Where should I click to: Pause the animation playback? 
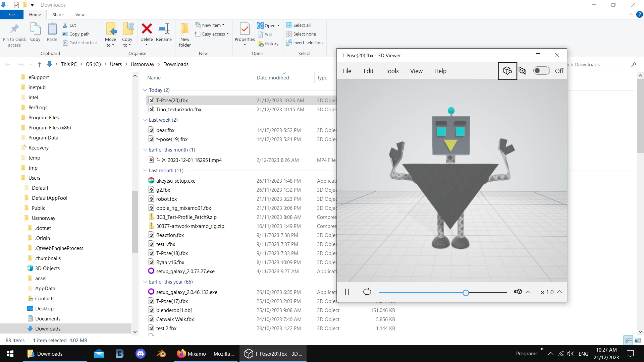point(347,292)
